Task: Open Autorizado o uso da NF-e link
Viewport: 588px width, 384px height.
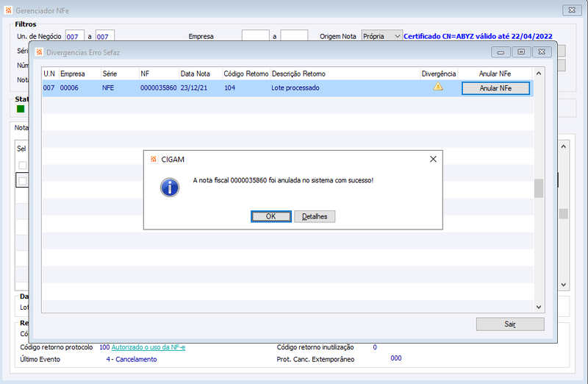Action: point(148,347)
